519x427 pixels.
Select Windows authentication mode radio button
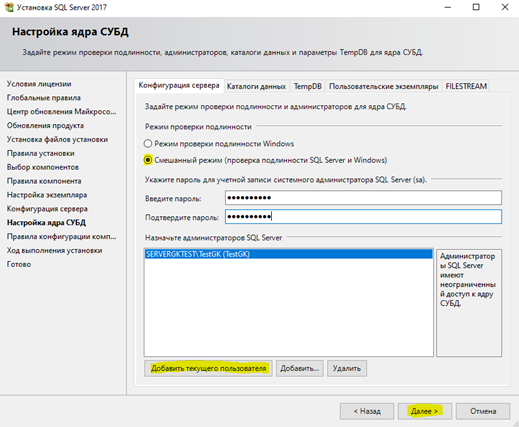pyautogui.click(x=148, y=144)
